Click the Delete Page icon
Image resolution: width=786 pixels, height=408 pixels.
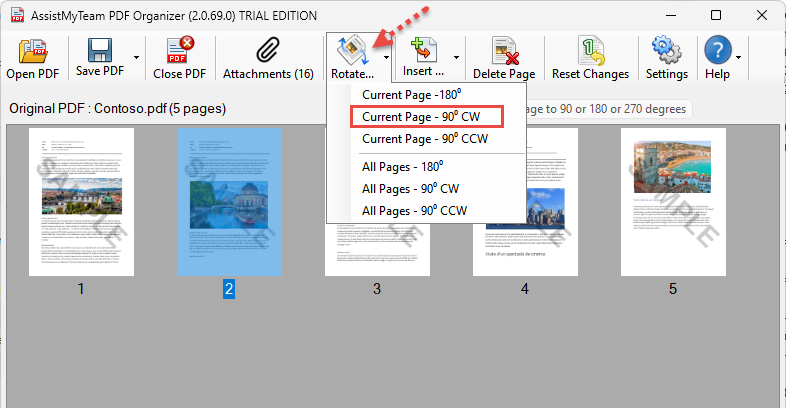(x=504, y=51)
